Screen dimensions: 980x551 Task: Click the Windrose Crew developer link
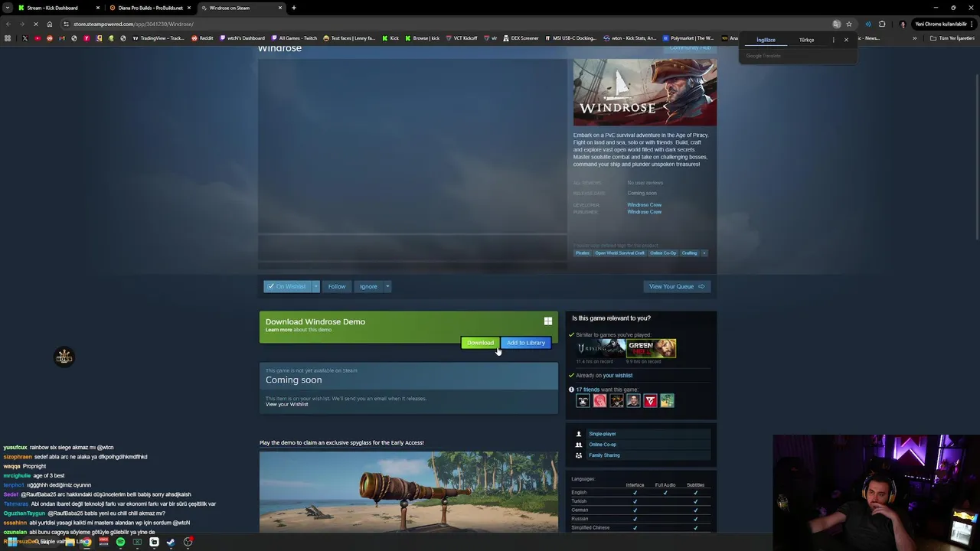pos(644,205)
